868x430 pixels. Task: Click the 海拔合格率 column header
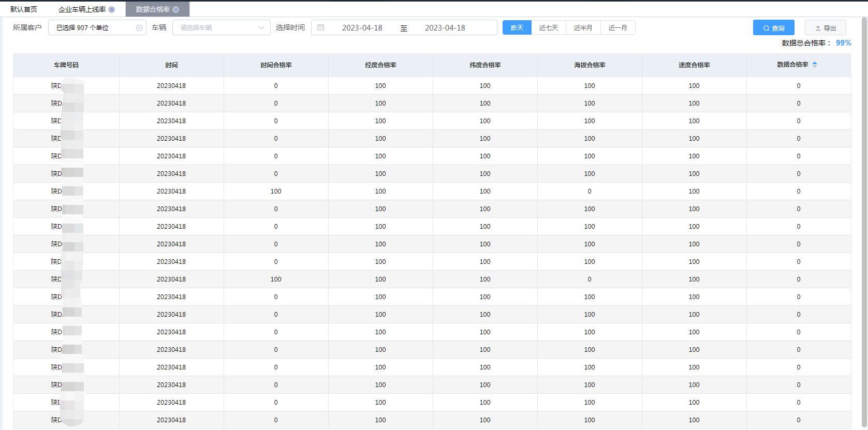[590, 65]
